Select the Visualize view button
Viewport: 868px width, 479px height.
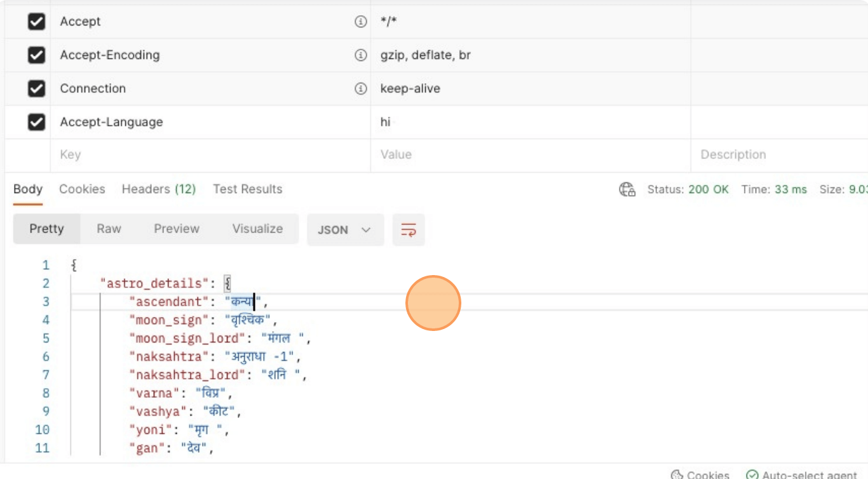click(257, 229)
